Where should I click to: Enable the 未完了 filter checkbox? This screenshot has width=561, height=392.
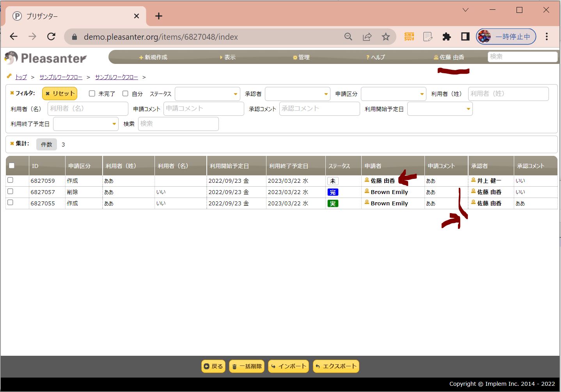(92, 94)
